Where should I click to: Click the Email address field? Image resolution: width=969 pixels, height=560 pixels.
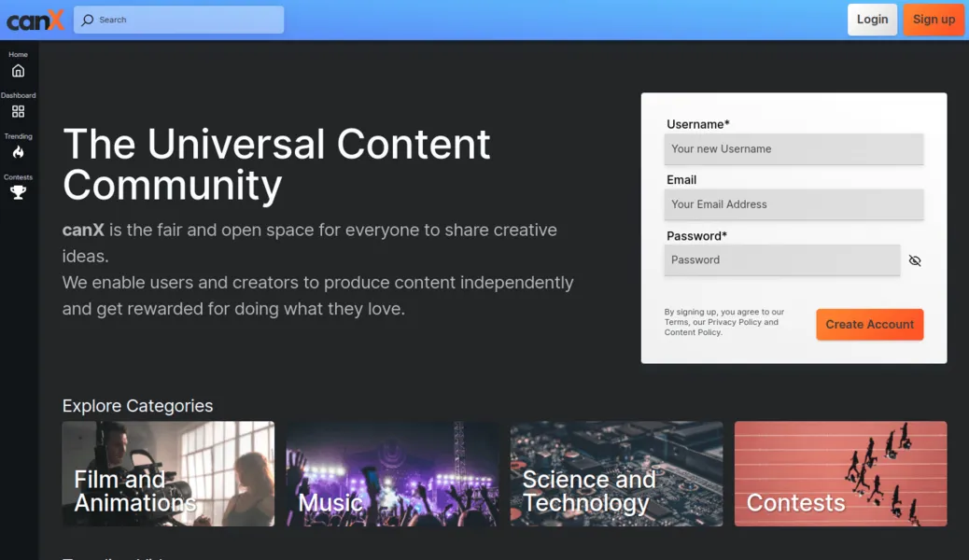click(793, 204)
